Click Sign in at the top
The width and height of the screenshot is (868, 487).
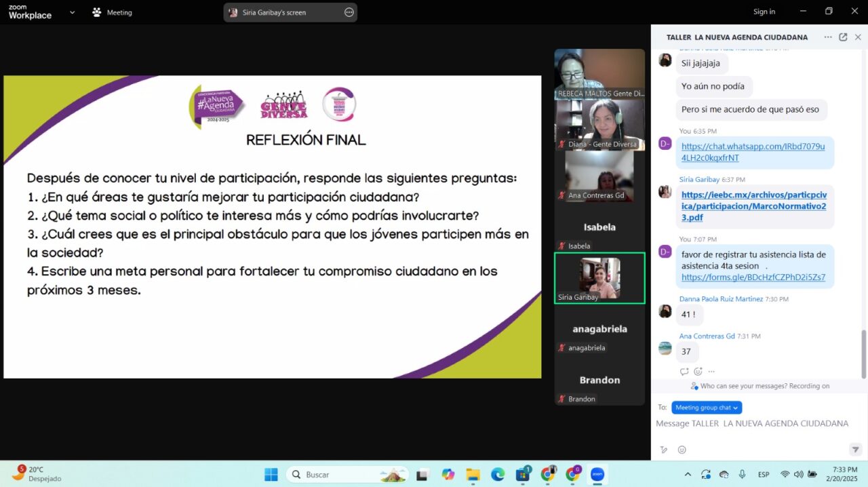tap(764, 12)
